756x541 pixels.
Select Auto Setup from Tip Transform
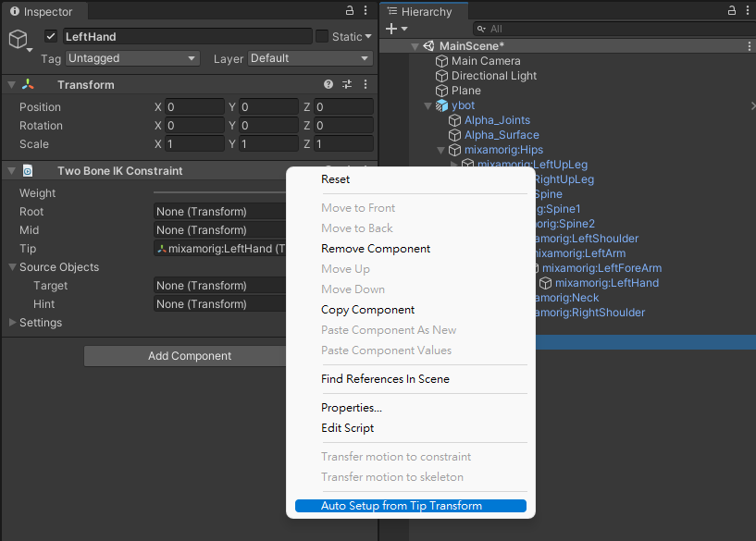tap(411, 505)
